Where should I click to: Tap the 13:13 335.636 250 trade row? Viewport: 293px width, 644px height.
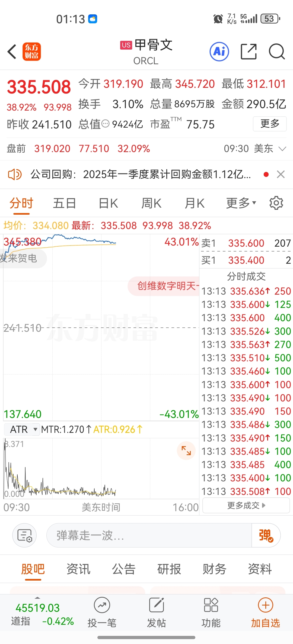pos(246,291)
